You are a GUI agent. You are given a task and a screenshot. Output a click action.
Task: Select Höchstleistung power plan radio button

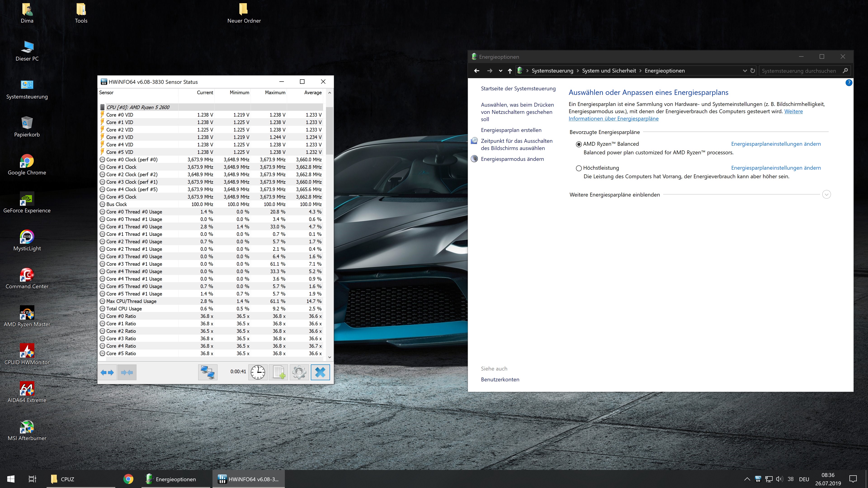[x=579, y=168]
